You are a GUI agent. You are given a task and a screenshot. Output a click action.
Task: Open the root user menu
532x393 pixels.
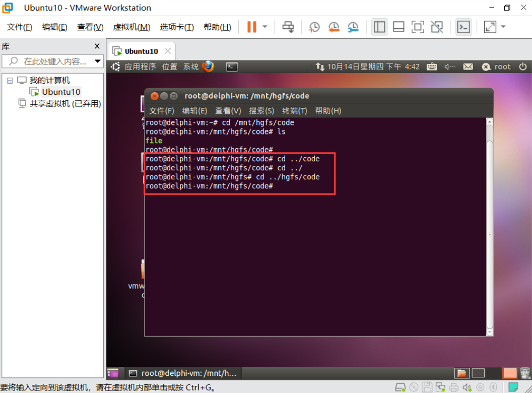click(x=496, y=67)
